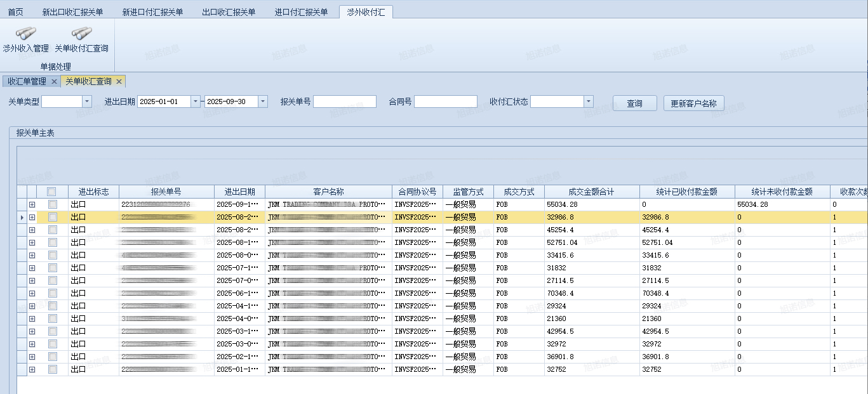Open 关单收付汇查询 ribbon icon
868x394 pixels.
(x=81, y=39)
